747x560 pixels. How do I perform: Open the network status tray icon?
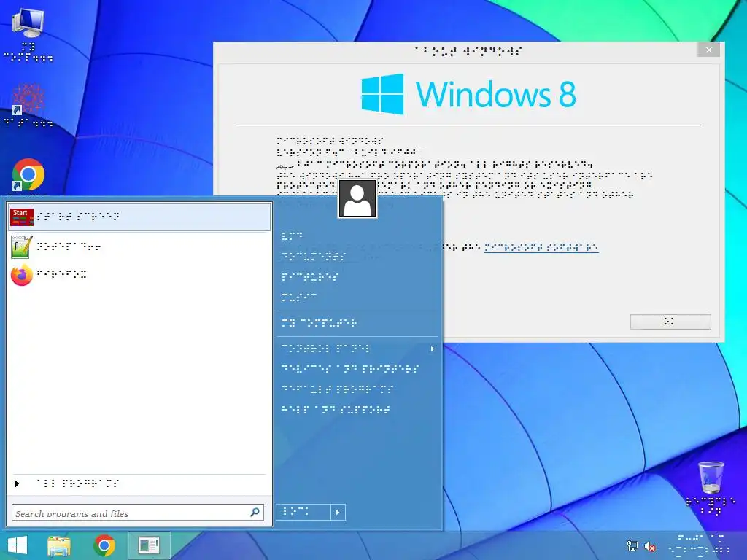(632, 546)
